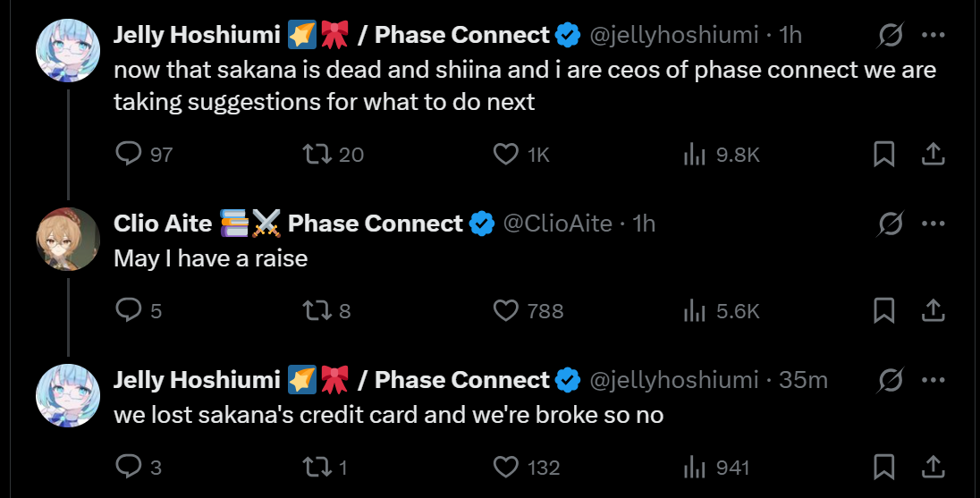The image size is (980, 498).
Task: Open more options on Clio's tweet
Action: click(933, 224)
